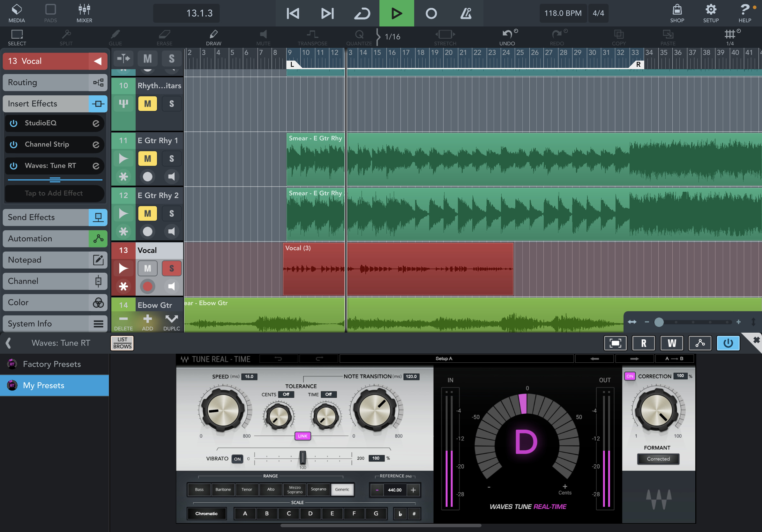Open the Color section
Screen dimensions: 762x532
[x=55, y=302]
